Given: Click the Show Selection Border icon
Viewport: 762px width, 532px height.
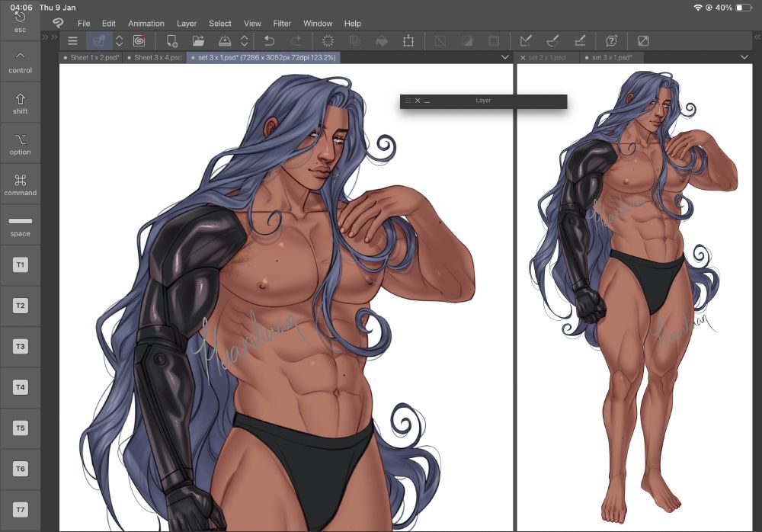Looking at the screenshot, I should tap(494, 41).
